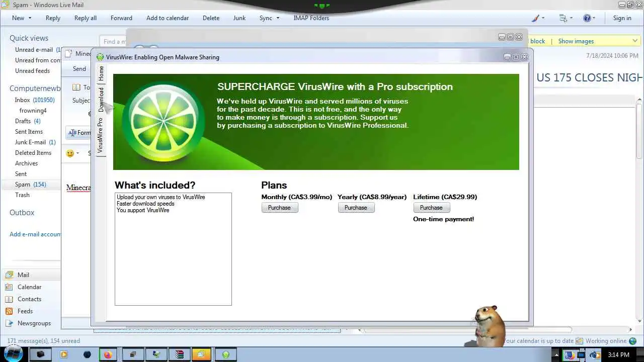The width and height of the screenshot is (644, 362).
Task: Expand the yellow info bar chevron
Action: 635,41
